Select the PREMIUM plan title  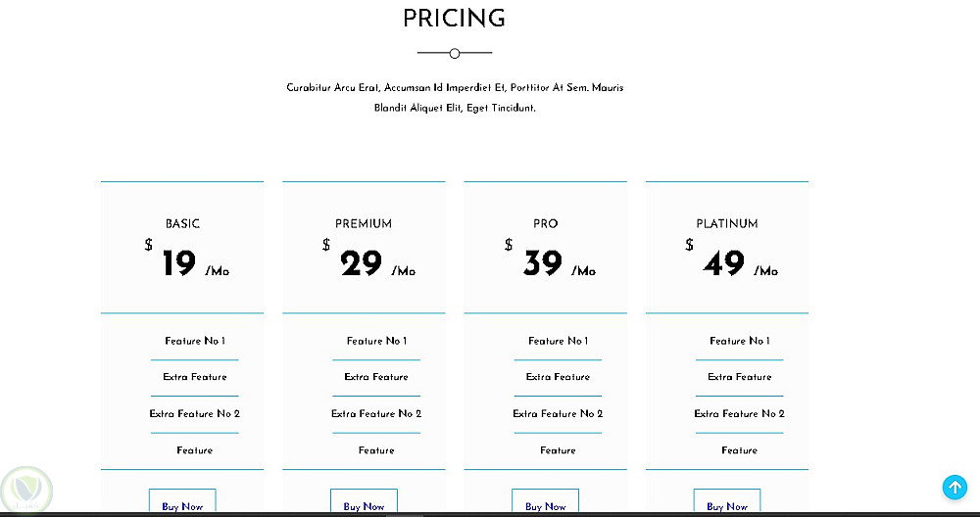tap(364, 223)
